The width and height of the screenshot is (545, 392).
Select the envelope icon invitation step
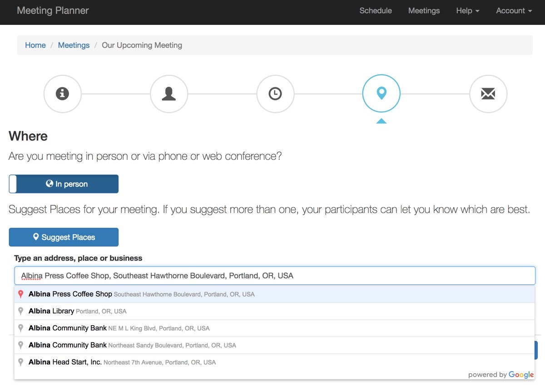point(488,94)
